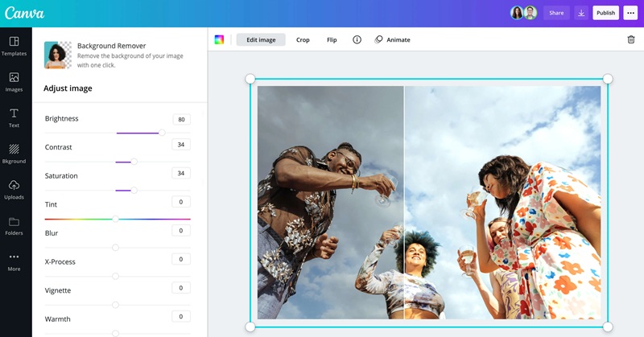Open the image info icon
The image size is (644, 337).
pos(357,39)
